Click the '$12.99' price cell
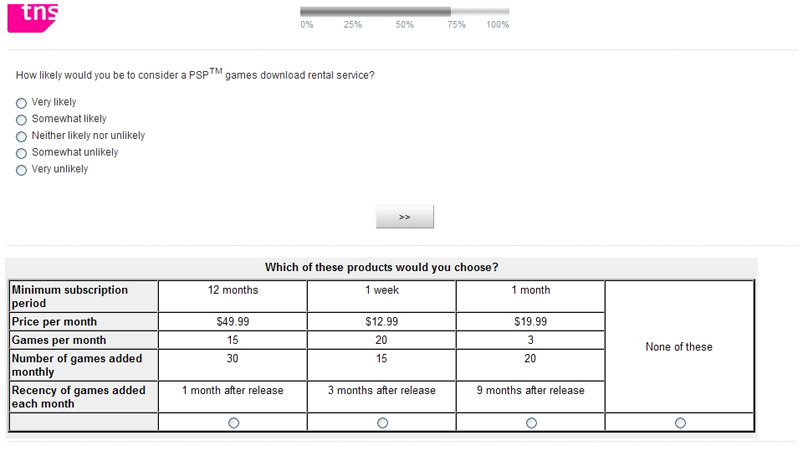Image resolution: width=803 pixels, height=456 pixels. (x=382, y=322)
